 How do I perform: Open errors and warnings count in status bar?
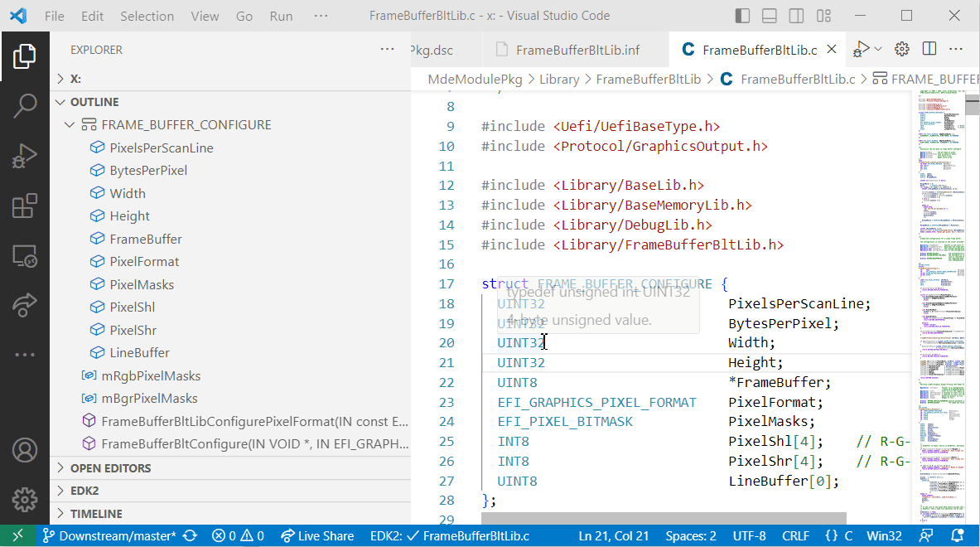[238, 535]
